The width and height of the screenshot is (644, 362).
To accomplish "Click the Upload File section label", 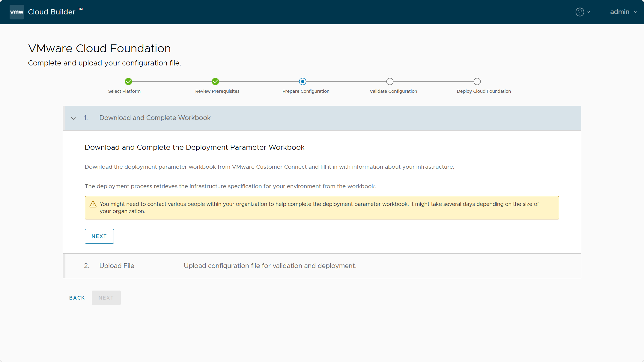I will [x=116, y=265].
